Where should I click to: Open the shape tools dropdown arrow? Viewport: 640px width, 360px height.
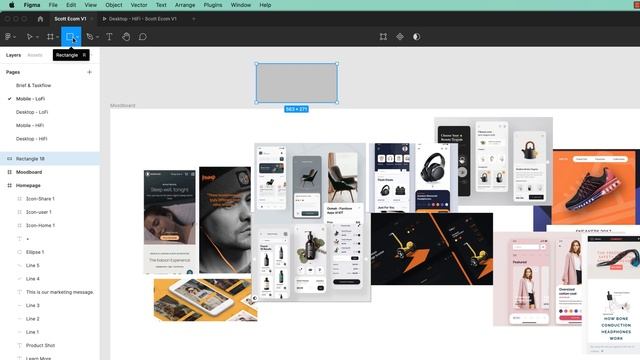click(x=77, y=37)
